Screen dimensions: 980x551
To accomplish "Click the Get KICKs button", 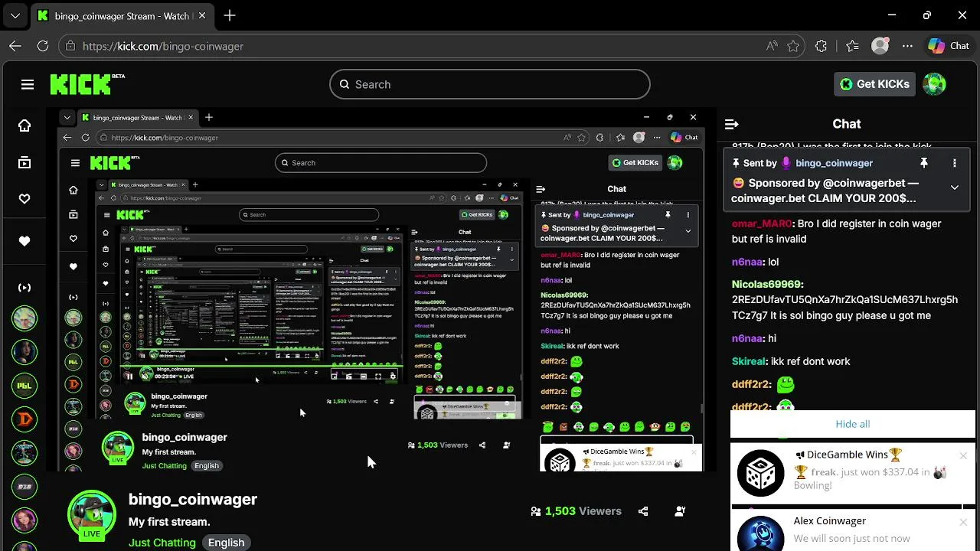I will [874, 84].
